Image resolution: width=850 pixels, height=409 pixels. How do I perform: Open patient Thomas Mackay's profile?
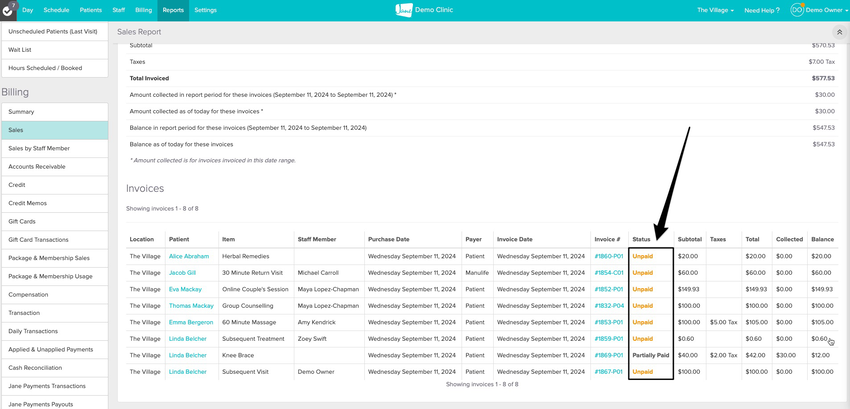tap(191, 306)
